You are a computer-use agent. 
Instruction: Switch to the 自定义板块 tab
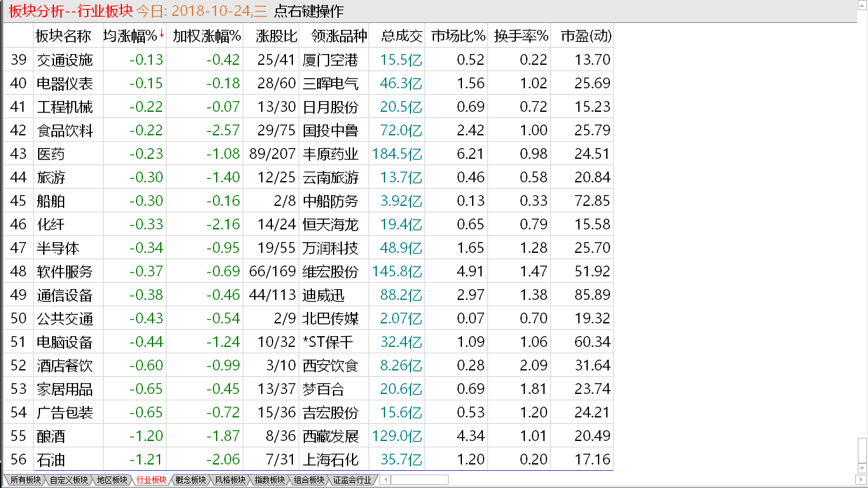click(x=68, y=480)
